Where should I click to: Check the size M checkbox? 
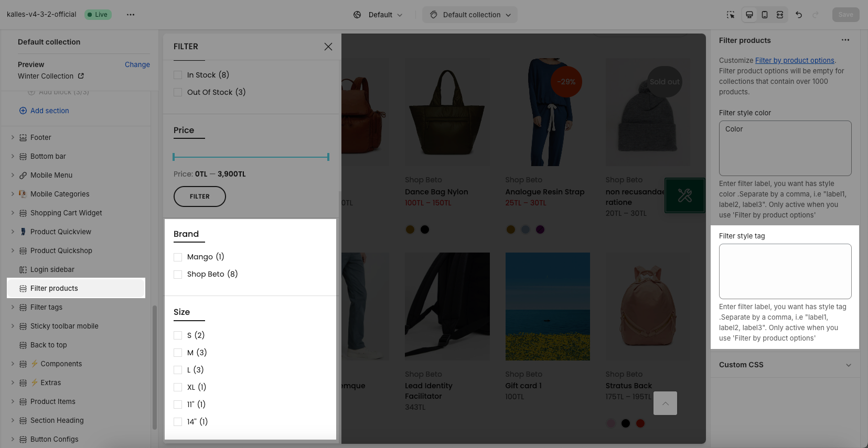178,353
